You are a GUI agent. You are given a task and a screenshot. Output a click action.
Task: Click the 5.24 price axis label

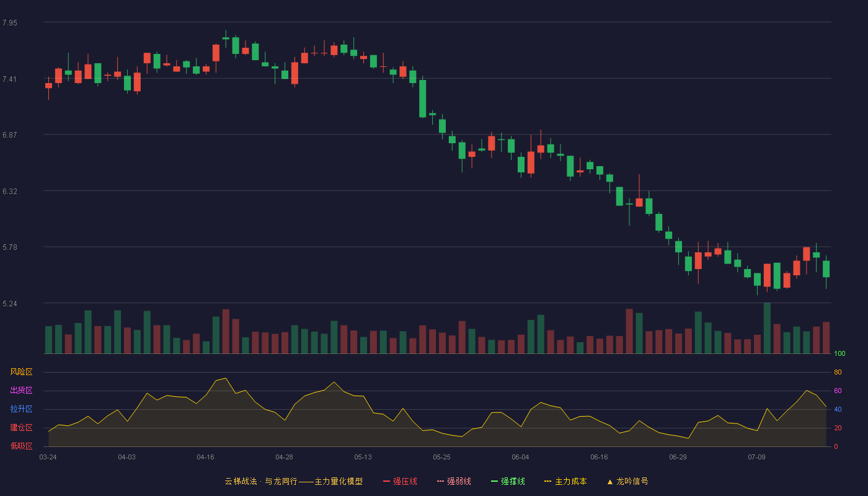click(10, 304)
